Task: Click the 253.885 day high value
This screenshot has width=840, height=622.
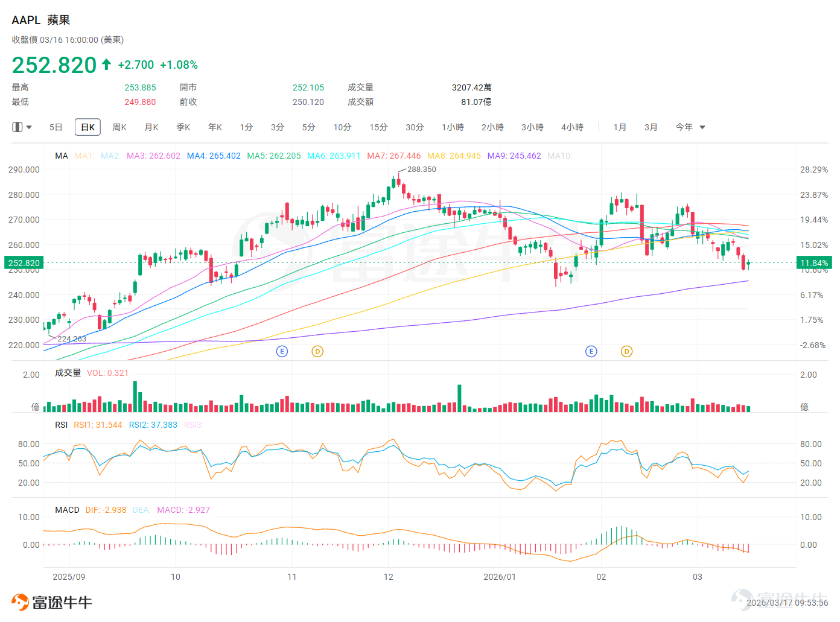Action: pyautogui.click(x=140, y=87)
